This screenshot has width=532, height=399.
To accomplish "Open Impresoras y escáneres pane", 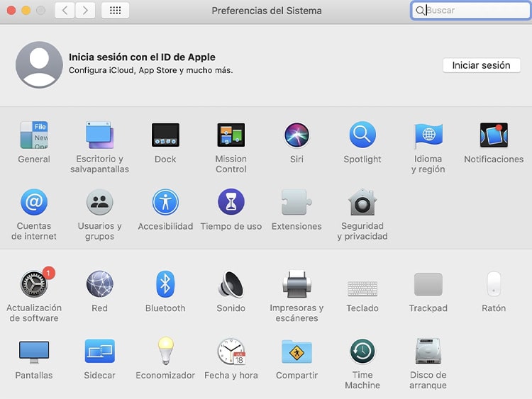I will pos(297,284).
